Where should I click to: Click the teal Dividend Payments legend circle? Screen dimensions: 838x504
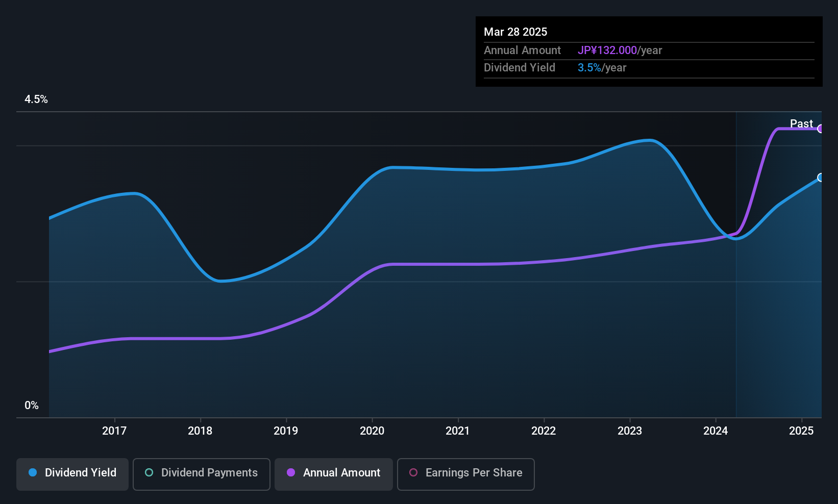click(149, 472)
